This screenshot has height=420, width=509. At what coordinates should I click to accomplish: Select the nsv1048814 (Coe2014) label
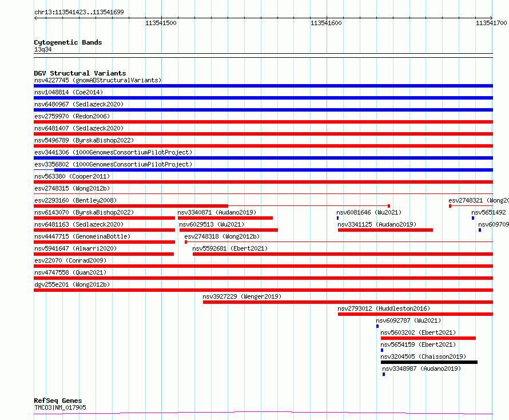pyautogui.click(x=69, y=92)
